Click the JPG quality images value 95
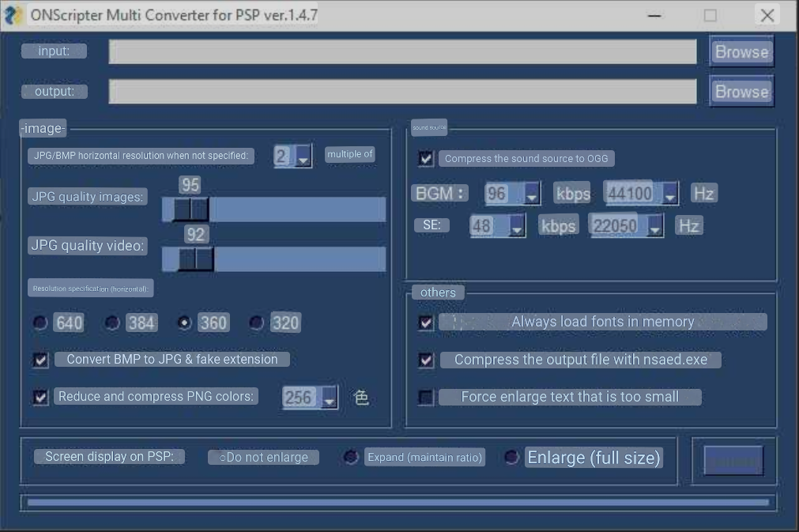This screenshot has height=532, width=799. click(x=190, y=185)
